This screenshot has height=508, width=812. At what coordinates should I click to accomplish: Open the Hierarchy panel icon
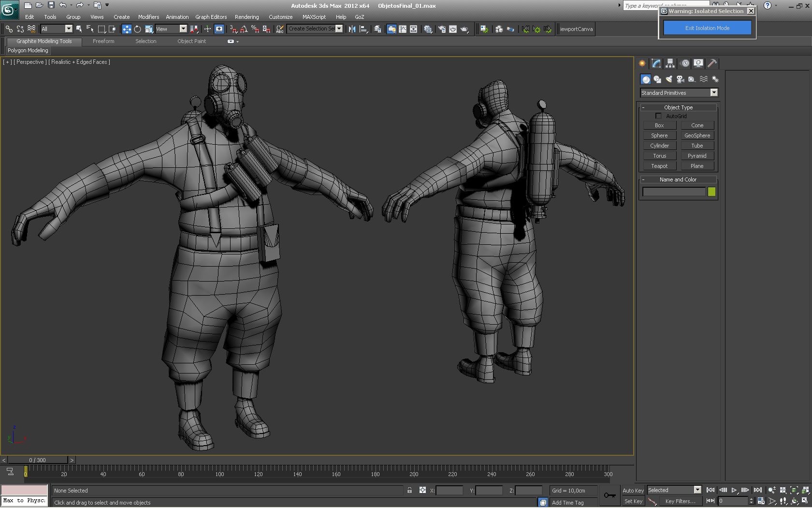(x=670, y=63)
